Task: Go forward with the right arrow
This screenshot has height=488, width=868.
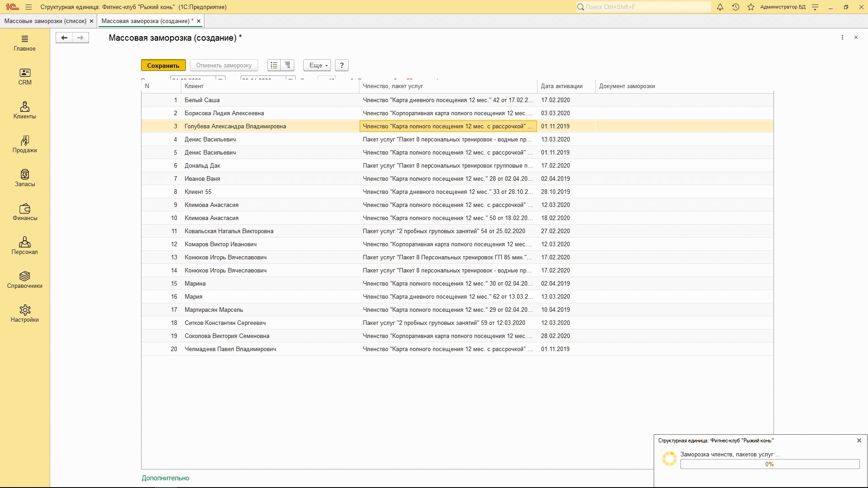Action: pos(80,38)
